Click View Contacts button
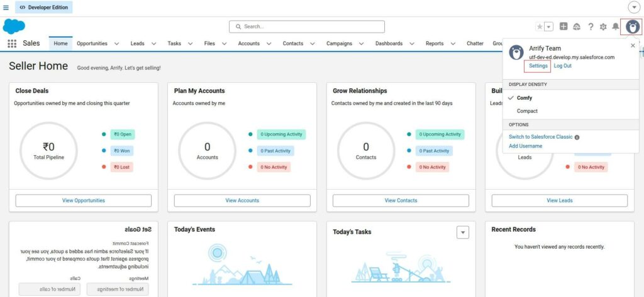Image resolution: width=644 pixels, height=297 pixels. [401, 200]
